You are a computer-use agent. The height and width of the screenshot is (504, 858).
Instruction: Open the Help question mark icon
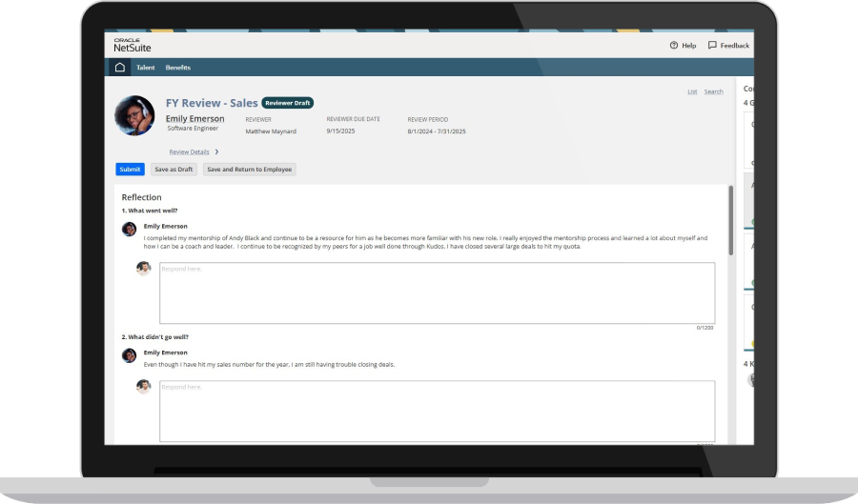point(674,45)
